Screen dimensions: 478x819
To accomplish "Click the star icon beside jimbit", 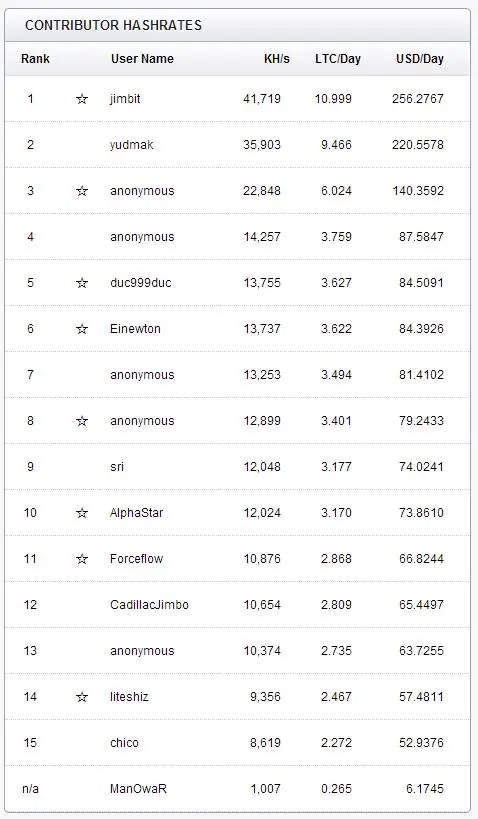I will point(82,99).
